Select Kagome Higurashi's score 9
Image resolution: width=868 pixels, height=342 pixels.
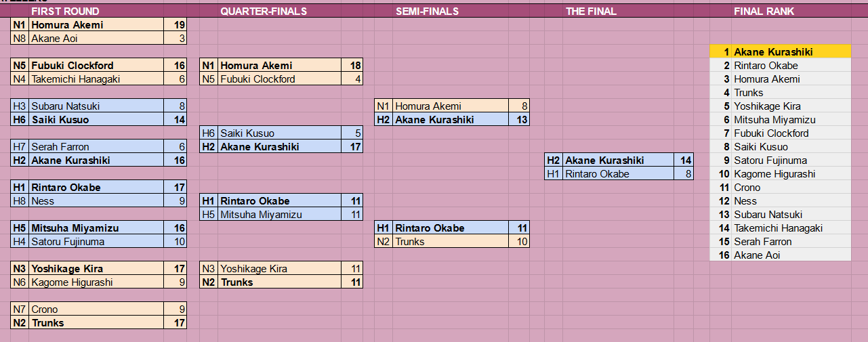(175, 282)
